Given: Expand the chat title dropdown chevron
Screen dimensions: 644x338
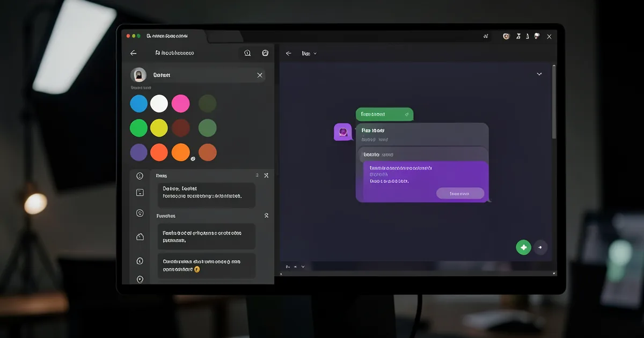Looking at the screenshot, I should (315, 54).
